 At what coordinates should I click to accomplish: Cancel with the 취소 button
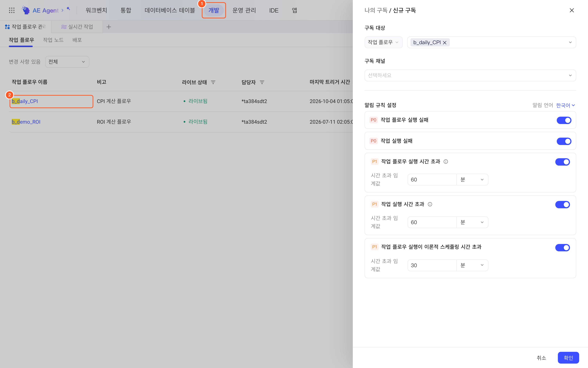point(541,358)
